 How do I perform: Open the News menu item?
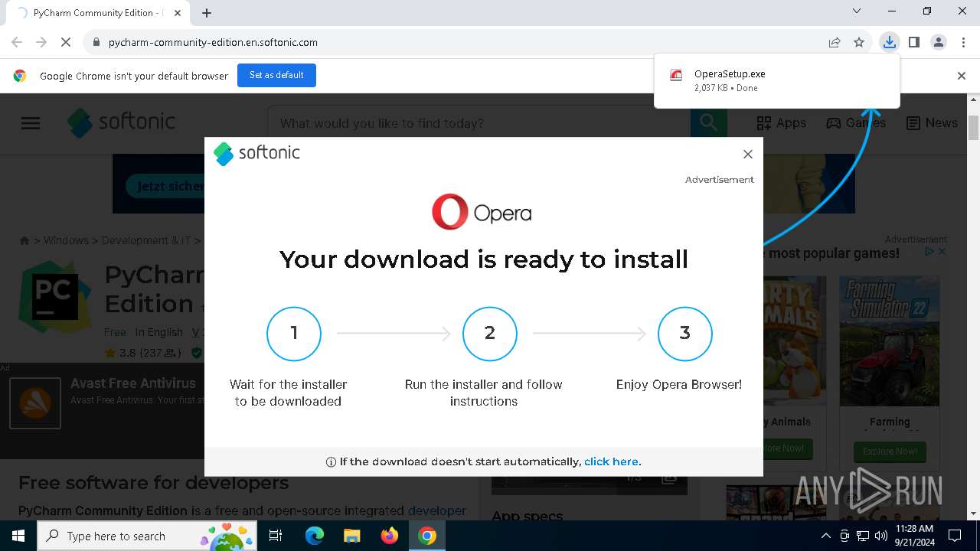(x=932, y=122)
